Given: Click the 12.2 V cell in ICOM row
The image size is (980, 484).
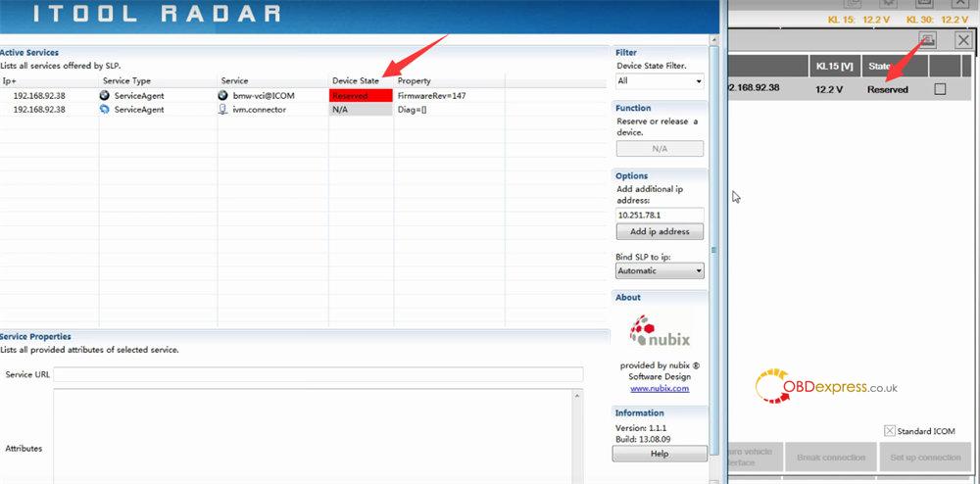Looking at the screenshot, I should pos(829,89).
